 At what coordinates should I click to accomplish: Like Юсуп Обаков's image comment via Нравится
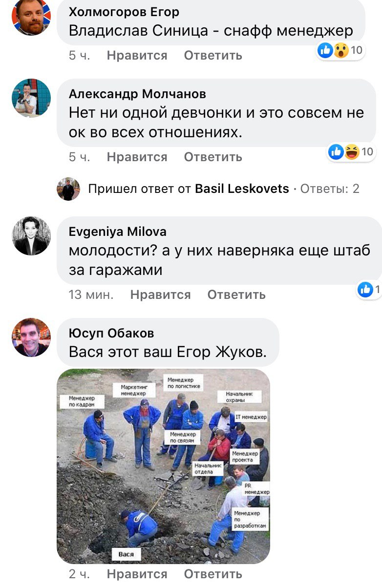pyautogui.click(x=137, y=574)
